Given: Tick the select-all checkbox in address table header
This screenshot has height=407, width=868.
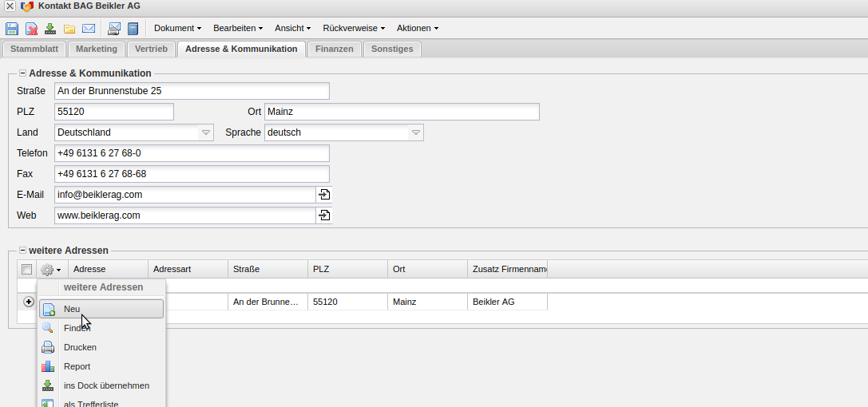Looking at the screenshot, I should point(26,270).
